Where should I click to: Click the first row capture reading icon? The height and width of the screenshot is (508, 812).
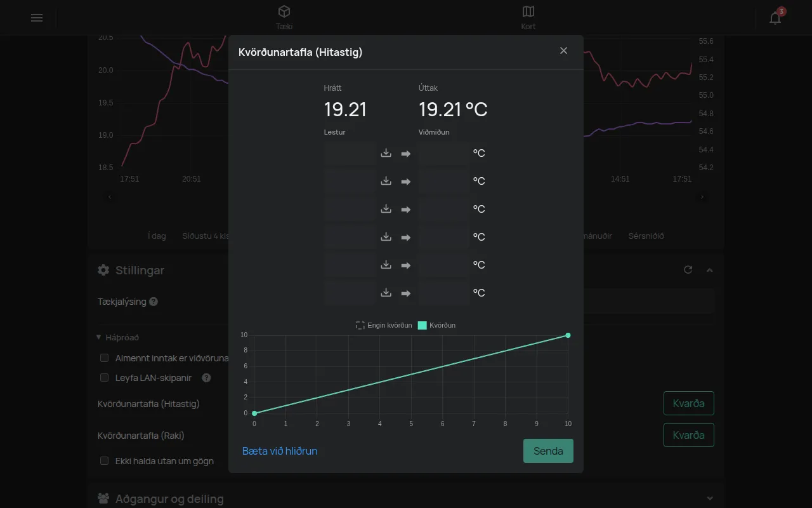point(386,153)
